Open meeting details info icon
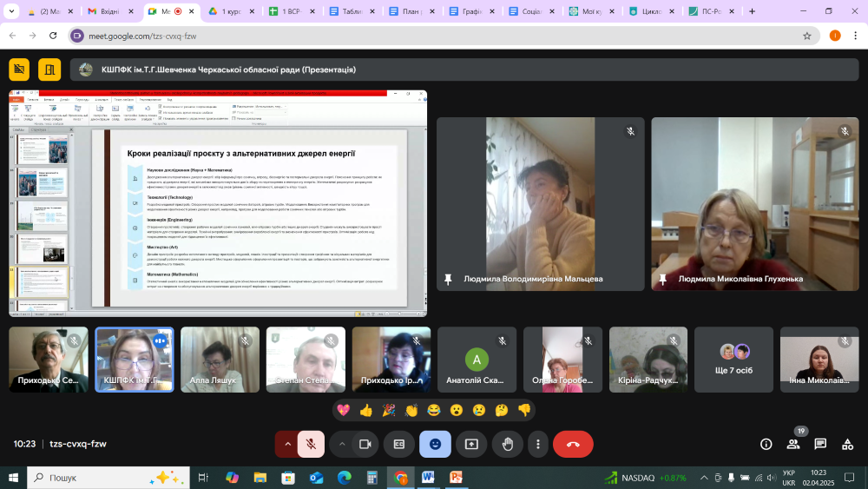The height and width of the screenshot is (489, 868). pos(766,444)
